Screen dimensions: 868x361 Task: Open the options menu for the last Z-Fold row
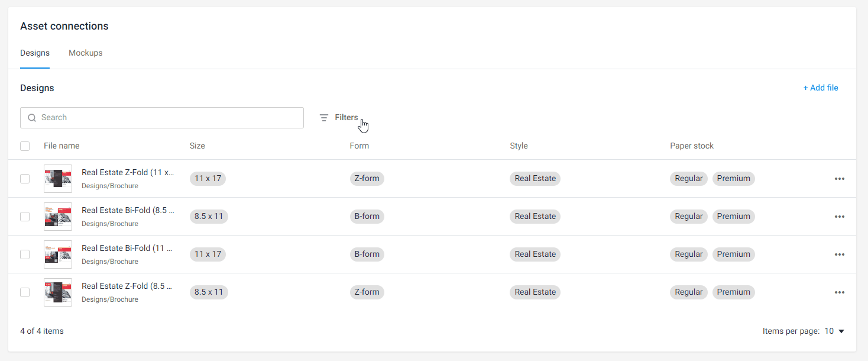coord(840,292)
